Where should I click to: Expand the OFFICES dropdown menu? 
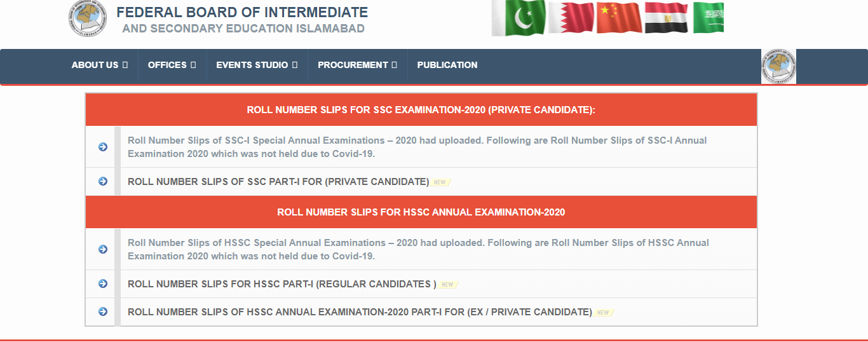coord(172,65)
